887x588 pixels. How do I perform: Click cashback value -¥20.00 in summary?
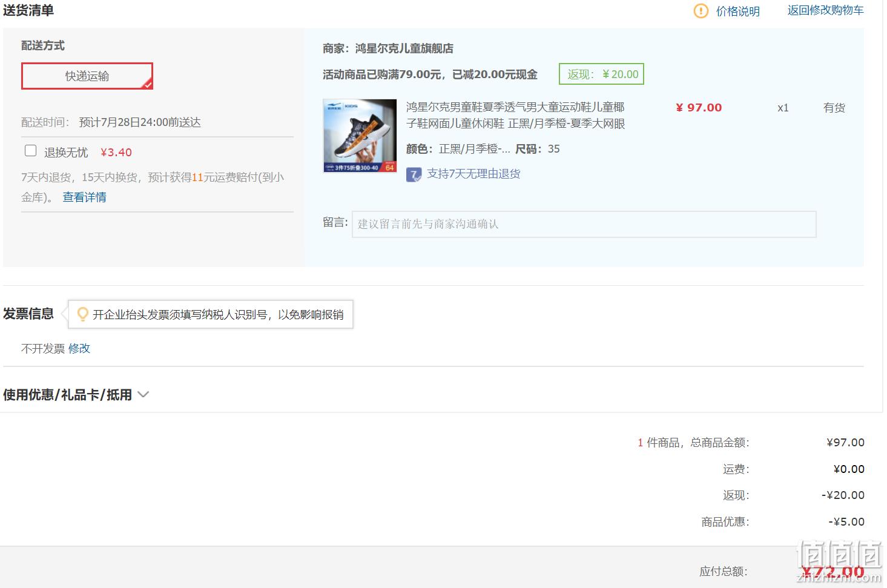(843, 495)
